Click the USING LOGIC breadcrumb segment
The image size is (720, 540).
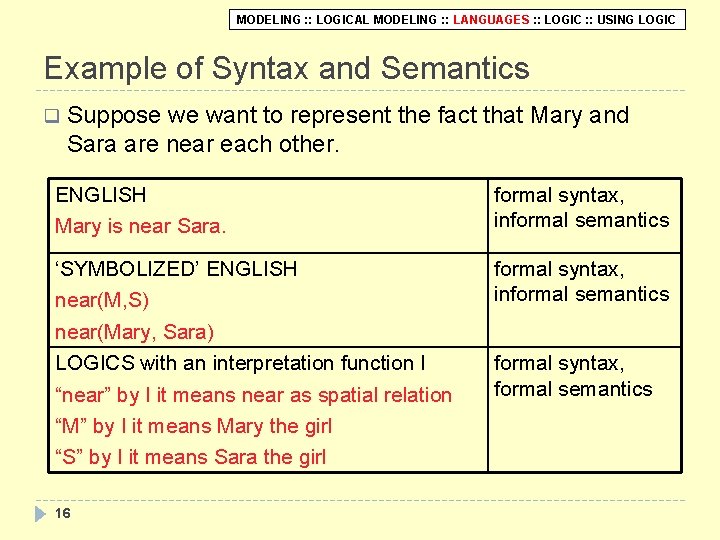point(636,20)
